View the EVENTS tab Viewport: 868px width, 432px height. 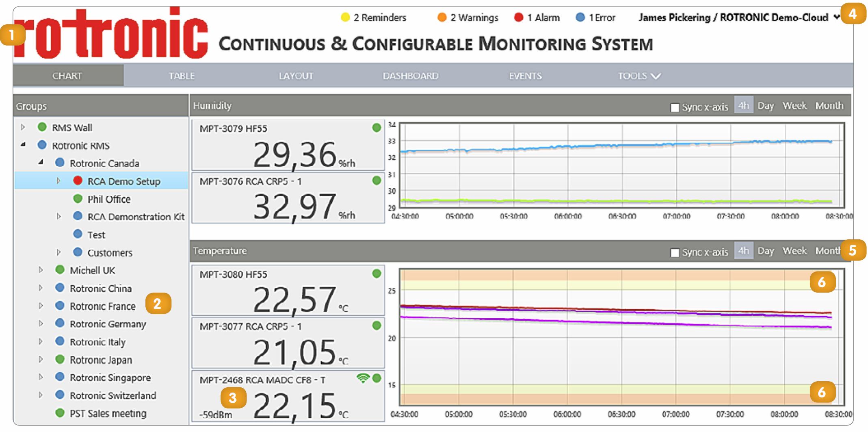pos(525,76)
